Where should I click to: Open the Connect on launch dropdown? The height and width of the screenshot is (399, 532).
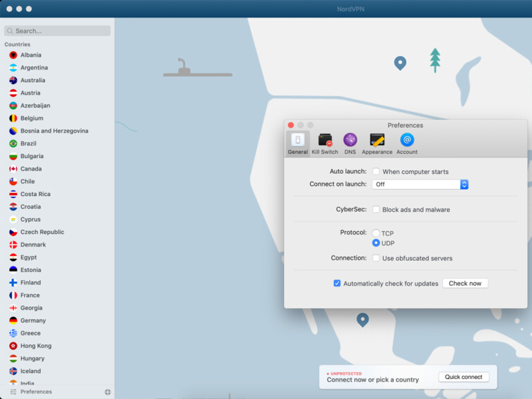420,184
